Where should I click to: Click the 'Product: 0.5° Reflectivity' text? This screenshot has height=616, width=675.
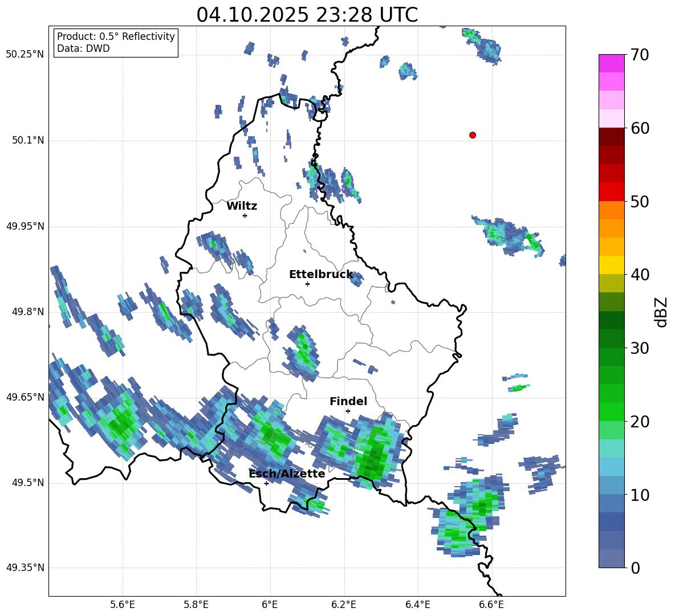click(x=116, y=36)
